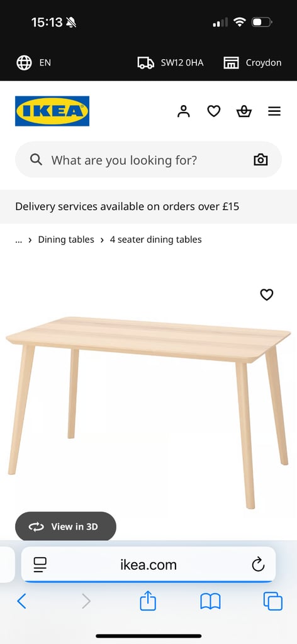
Task: Open the shopping basket icon
Action: click(x=244, y=111)
